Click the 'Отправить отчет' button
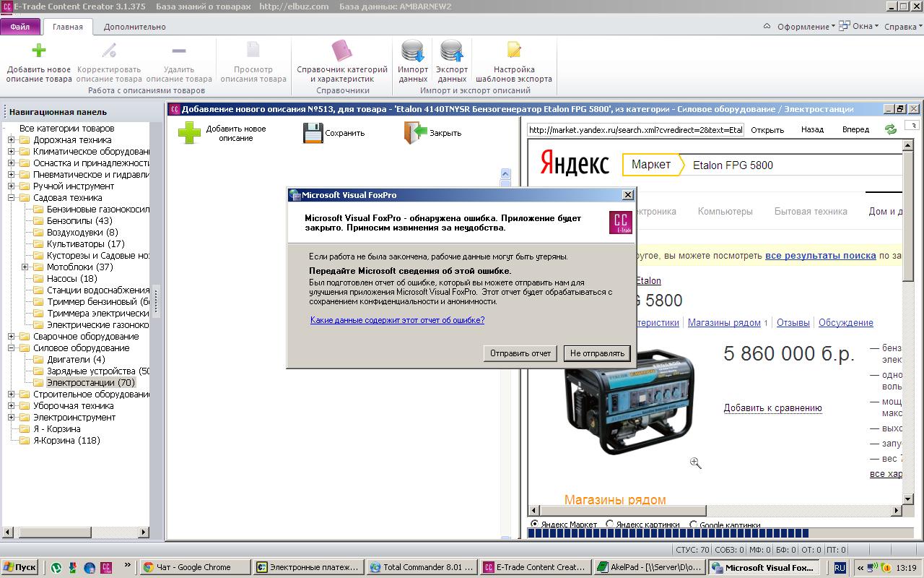Viewport: 924px width, 578px height. 520,353
